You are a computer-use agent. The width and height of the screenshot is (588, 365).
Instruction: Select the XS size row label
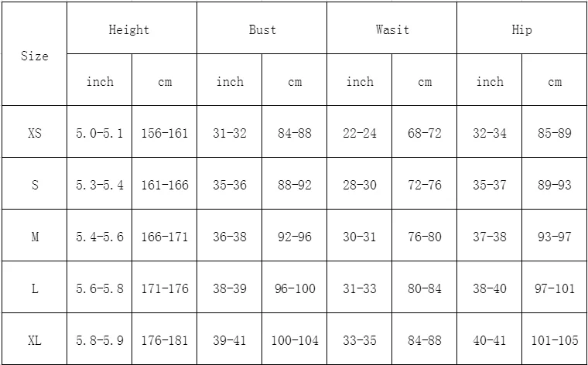point(35,131)
